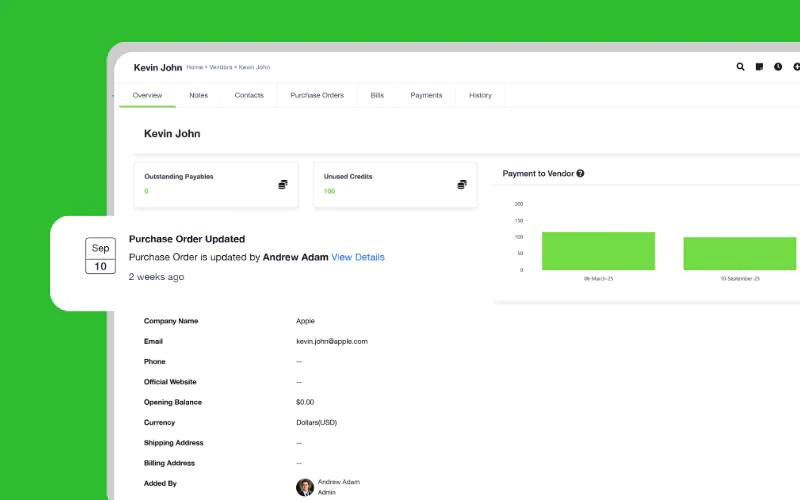Image resolution: width=800 pixels, height=500 pixels.
Task: Go to the Purchase Orders tab
Action: coord(317,95)
